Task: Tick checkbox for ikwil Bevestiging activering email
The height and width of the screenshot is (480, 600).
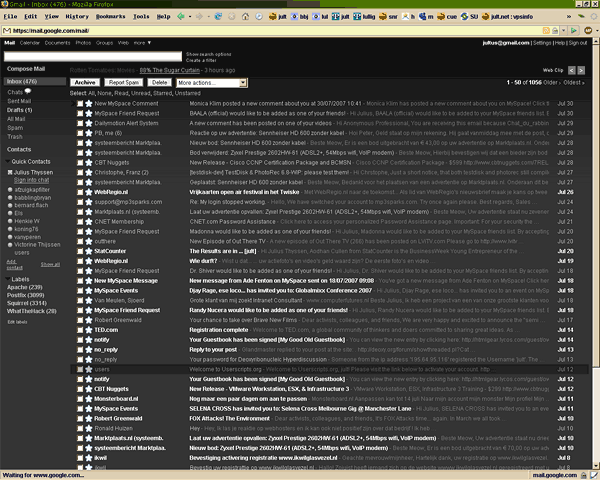Action: tap(80, 458)
